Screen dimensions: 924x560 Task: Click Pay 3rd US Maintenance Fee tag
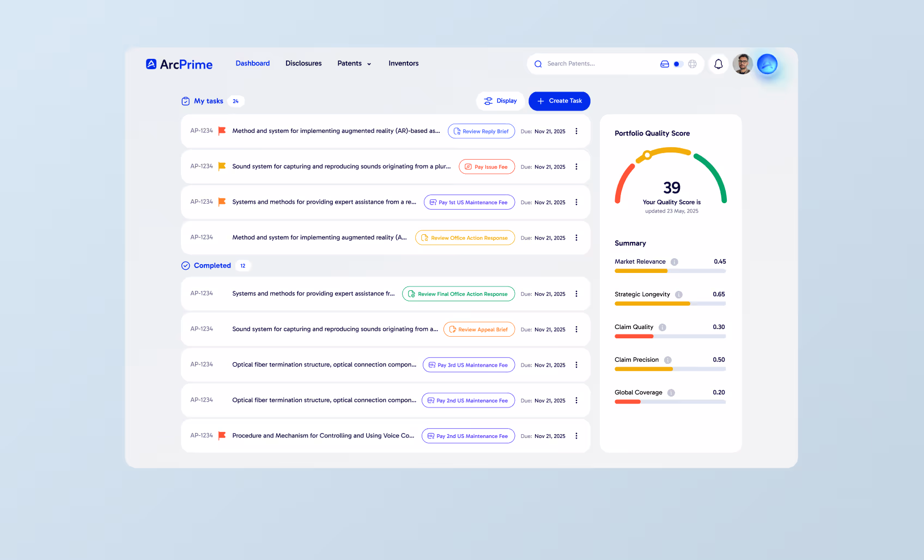469,364
